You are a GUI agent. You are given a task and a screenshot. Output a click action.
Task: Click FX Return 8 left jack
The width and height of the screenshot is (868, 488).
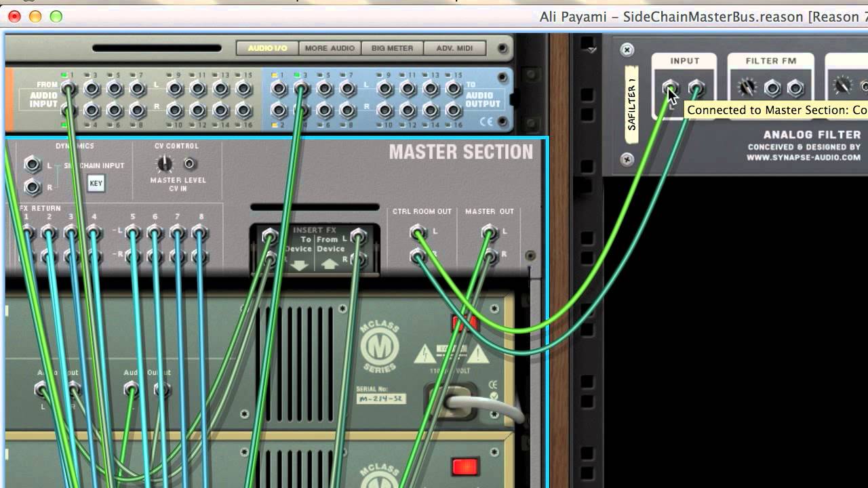click(199, 233)
